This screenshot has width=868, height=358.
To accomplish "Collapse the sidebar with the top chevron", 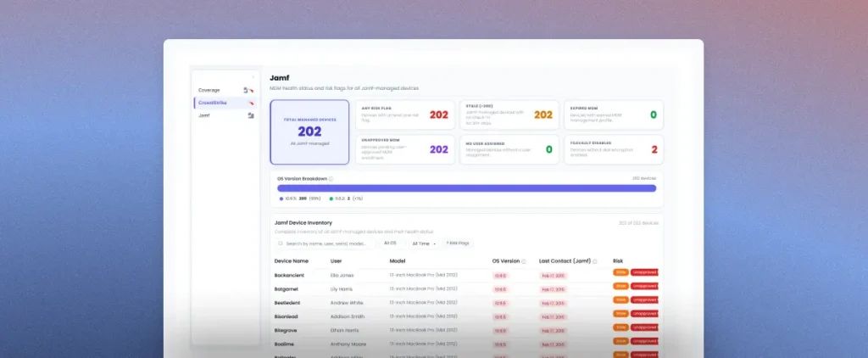I will (253, 77).
